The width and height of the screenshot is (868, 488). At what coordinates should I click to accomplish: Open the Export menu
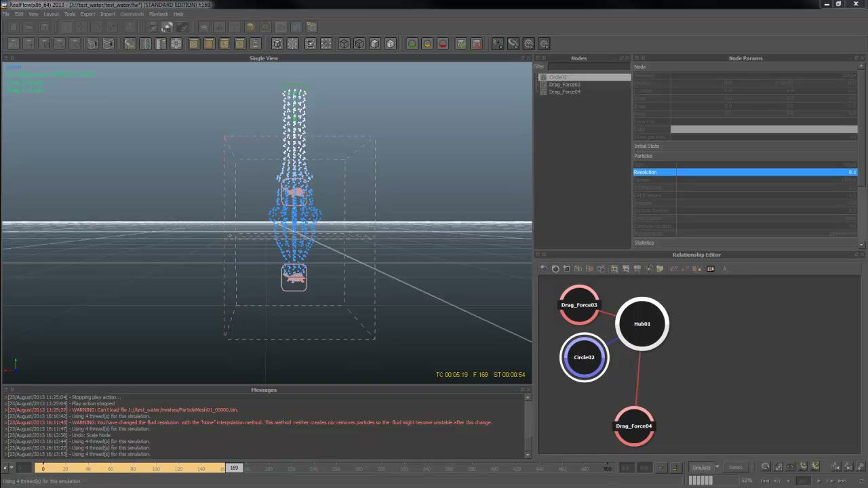click(x=87, y=14)
